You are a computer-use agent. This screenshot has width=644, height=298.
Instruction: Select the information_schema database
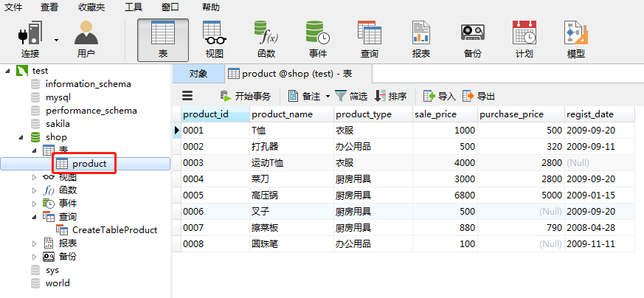tap(89, 84)
